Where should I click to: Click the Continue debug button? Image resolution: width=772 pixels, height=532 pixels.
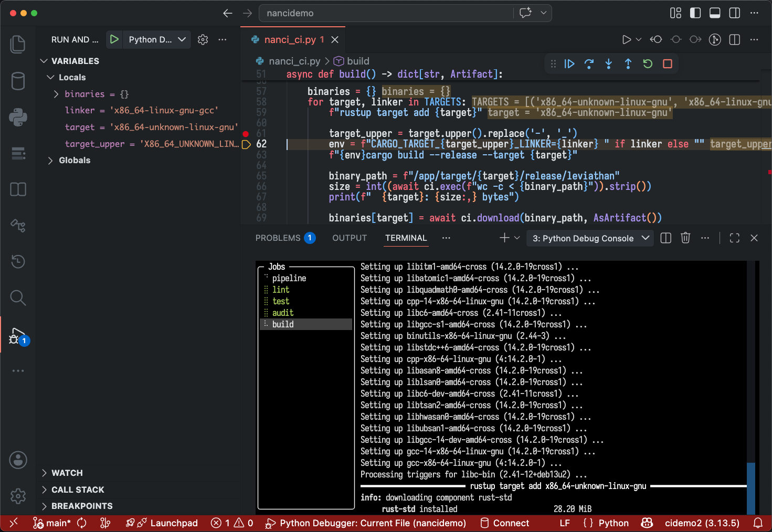tap(569, 64)
